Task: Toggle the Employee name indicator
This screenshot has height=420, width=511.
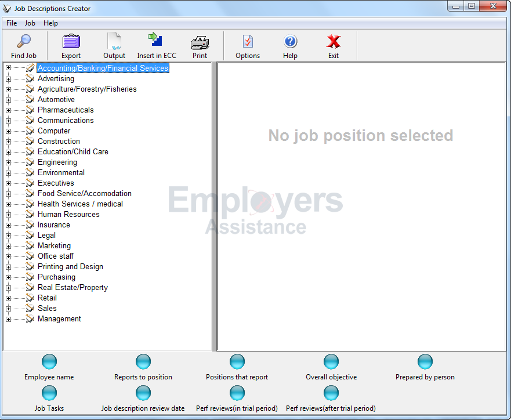Action: click(x=49, y=362)
